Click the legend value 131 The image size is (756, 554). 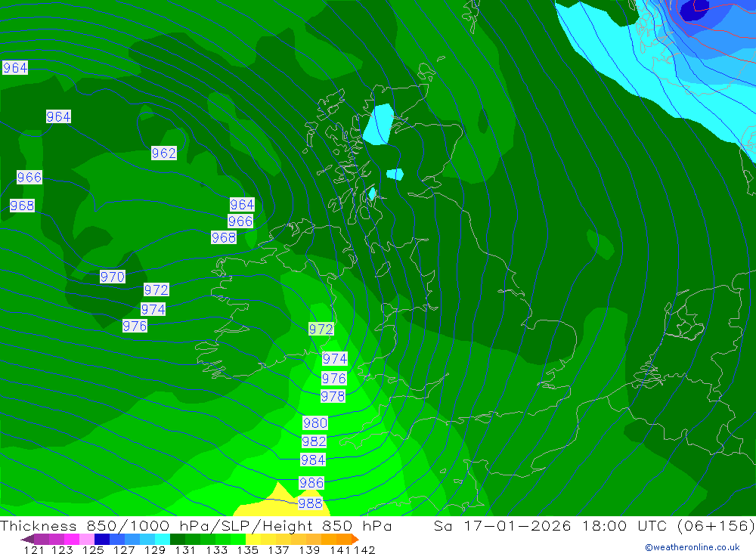185,549
